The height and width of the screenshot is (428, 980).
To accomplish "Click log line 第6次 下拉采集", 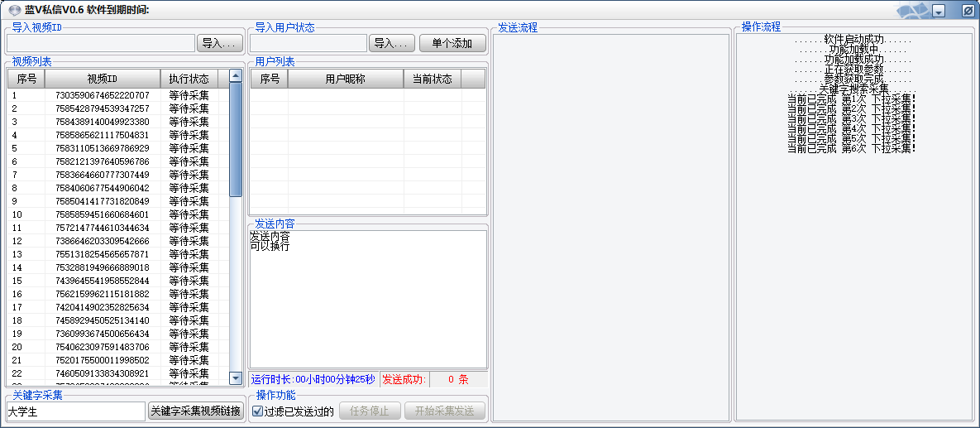I will 851,149.
